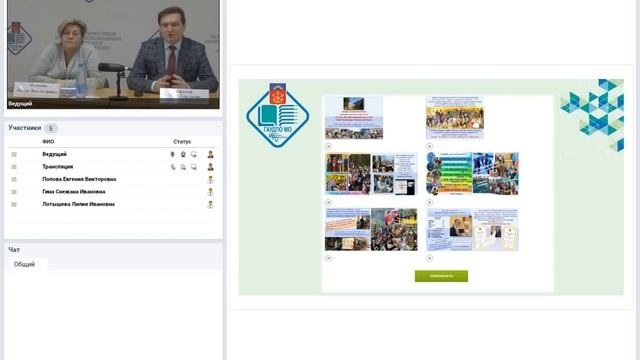Click screen-share icon in Трансляция row
The image size is (640, 360).
pos(193,167)
